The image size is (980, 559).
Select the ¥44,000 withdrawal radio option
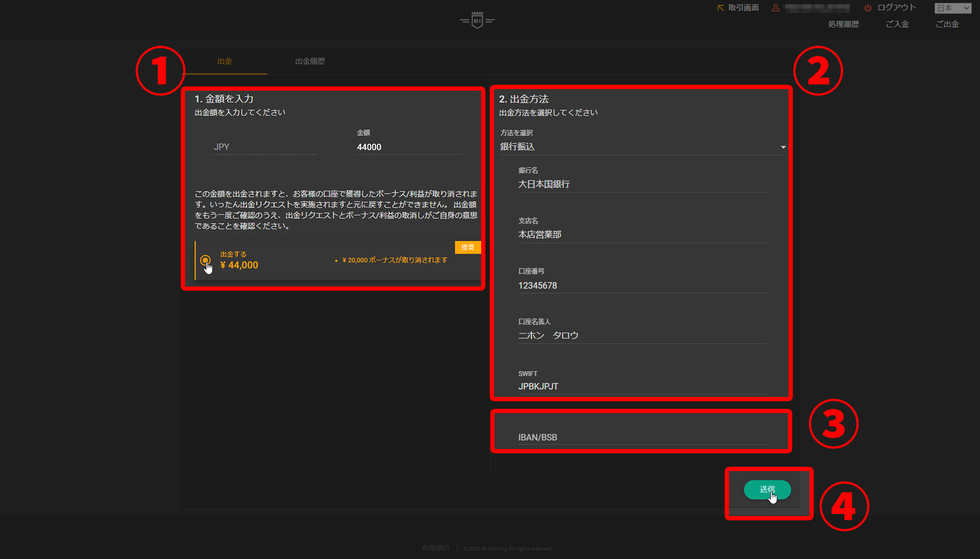pyautogui.click(x=205, y=261)
